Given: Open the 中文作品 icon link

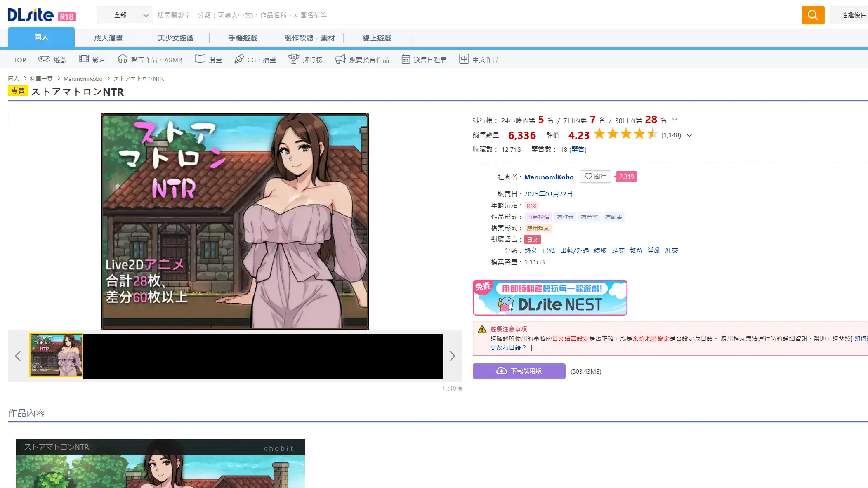Looking at the screenshot, I should click(x=479, y=59).
